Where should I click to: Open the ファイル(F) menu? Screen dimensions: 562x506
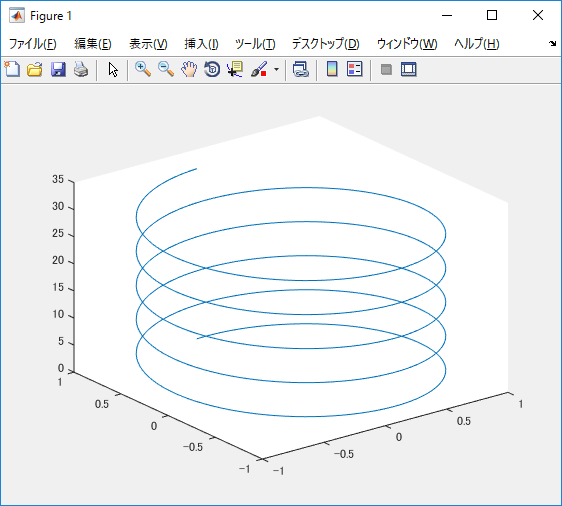point(33,44)
